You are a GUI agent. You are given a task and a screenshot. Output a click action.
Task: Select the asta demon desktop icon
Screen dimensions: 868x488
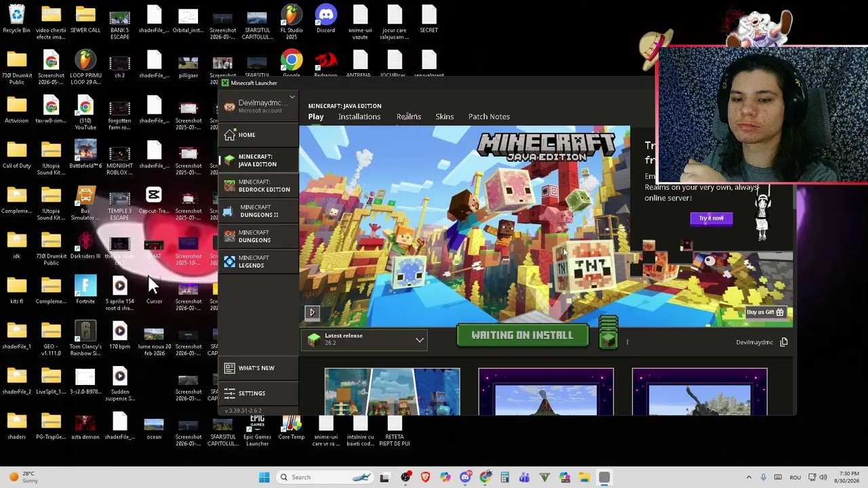pos(85,426)
